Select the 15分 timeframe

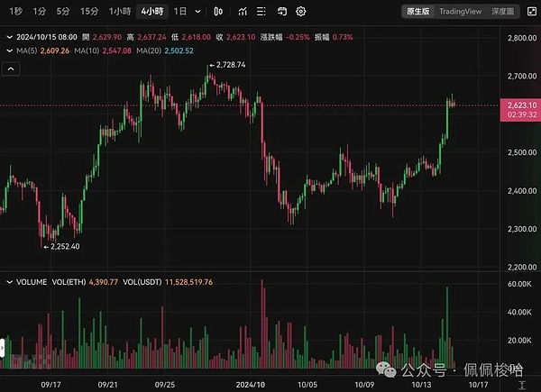(x=89, y=12)
